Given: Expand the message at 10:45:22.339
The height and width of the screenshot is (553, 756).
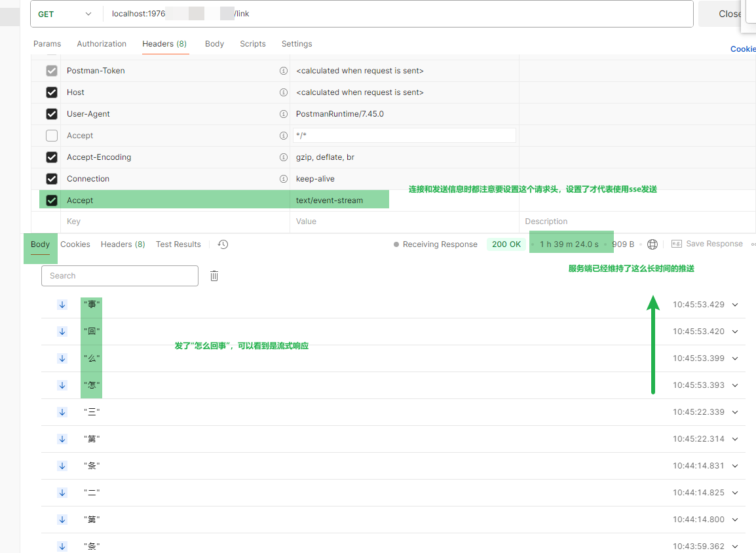Looking at the screenshot, I should pyautogui.click(x=735, y=412).
